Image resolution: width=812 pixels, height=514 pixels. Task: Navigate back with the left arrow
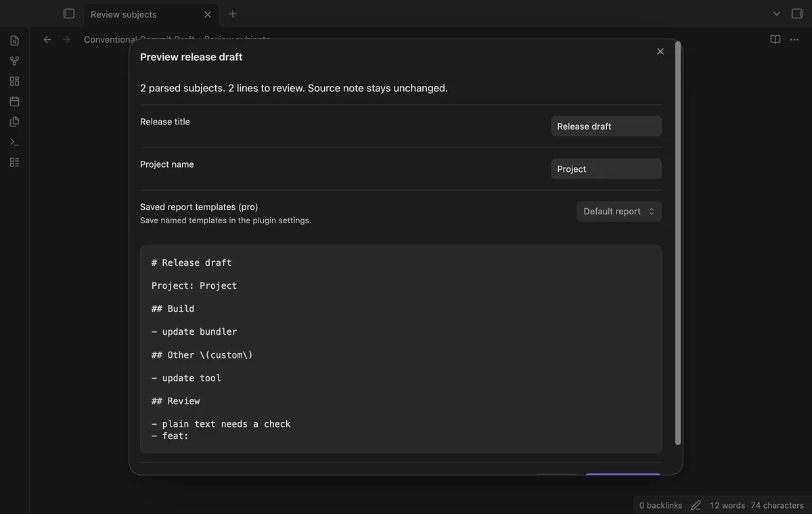click(x=47, y=39)
